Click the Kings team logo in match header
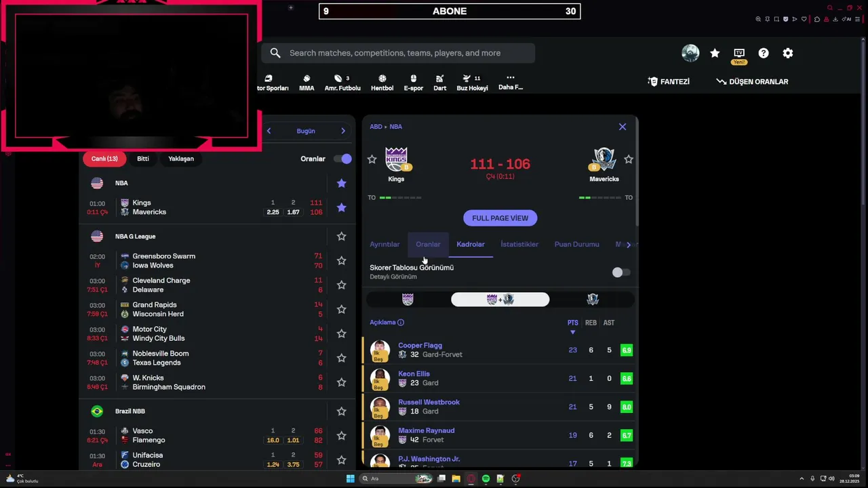868x488 pixels. coord(396,159)
